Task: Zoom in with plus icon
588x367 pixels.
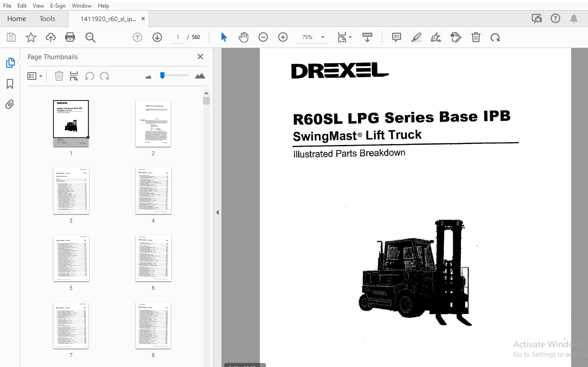Action: 283,37
